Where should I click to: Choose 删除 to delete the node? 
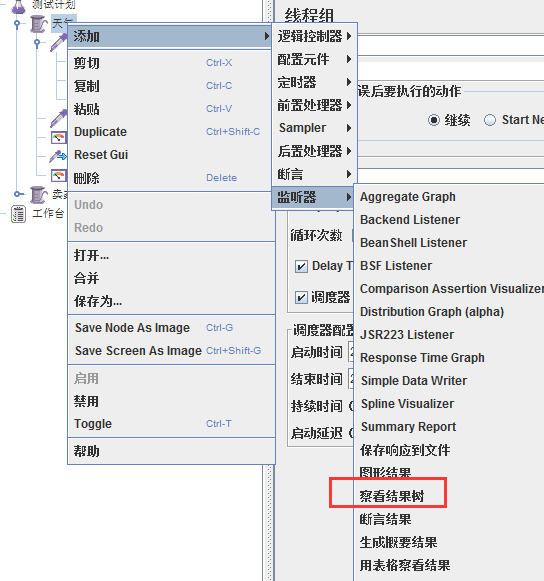pyautogui.click(x=171, y=178)
